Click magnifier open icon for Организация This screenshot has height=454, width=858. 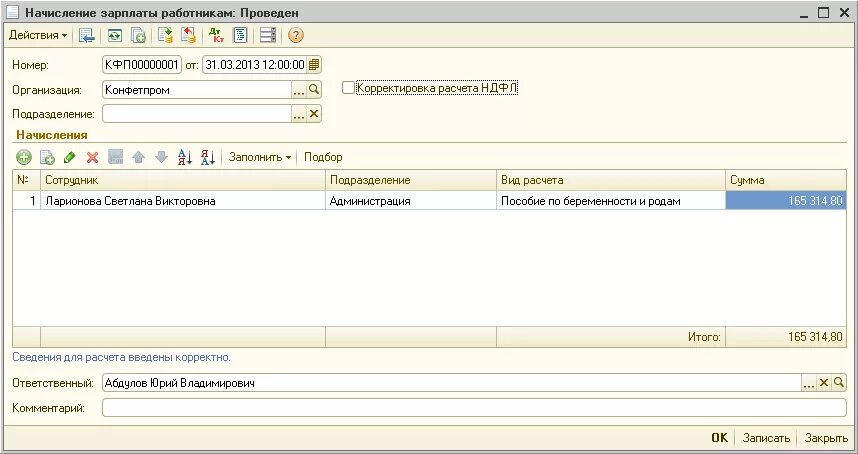314,90
